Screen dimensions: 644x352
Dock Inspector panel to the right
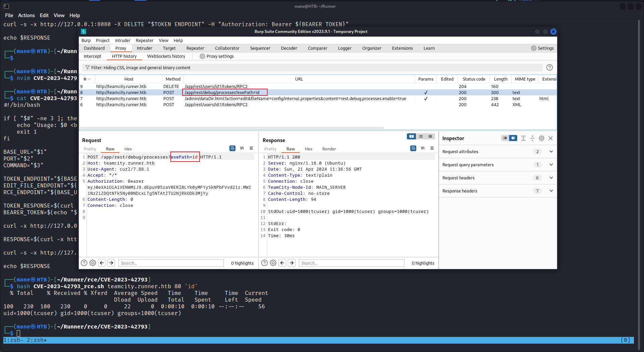513,138
